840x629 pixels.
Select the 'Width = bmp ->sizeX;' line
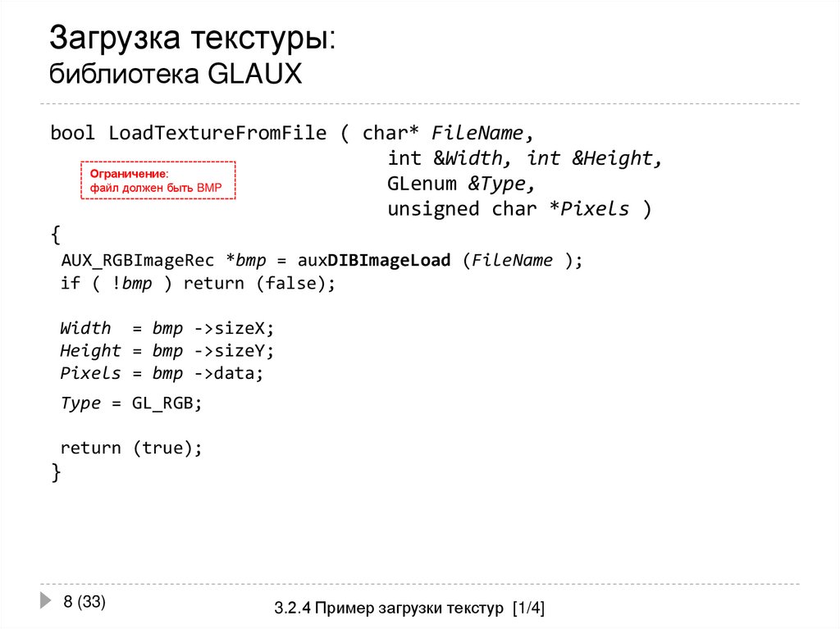pos(167,327)
